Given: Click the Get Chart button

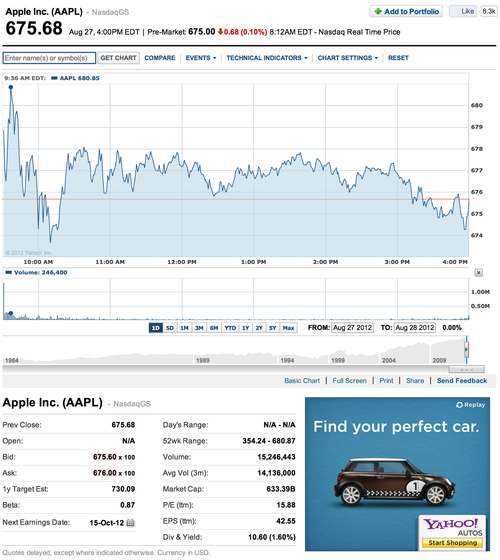Looking at the screenshot, I should tap(118, 58).
